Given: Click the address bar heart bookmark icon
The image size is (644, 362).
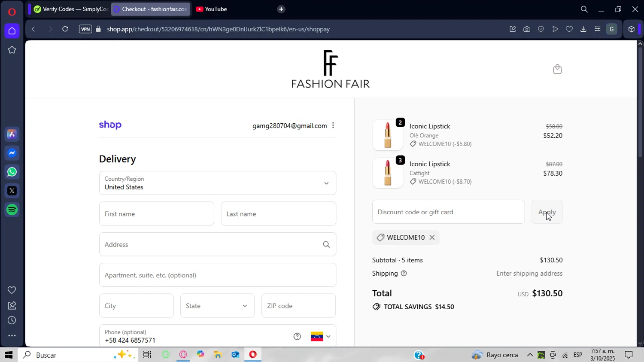Looking at the screenshot, I should (x=569, y=29).
